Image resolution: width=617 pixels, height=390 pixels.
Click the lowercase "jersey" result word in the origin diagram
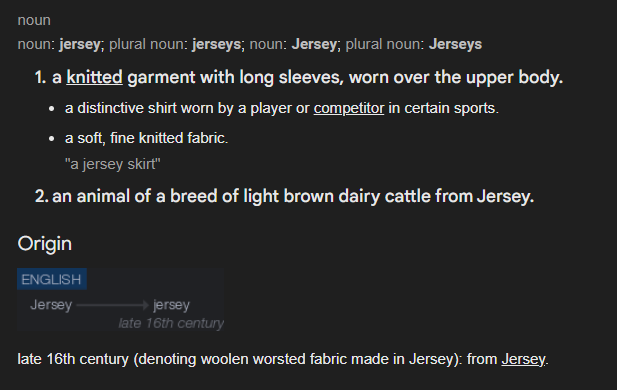pos(172,305)
